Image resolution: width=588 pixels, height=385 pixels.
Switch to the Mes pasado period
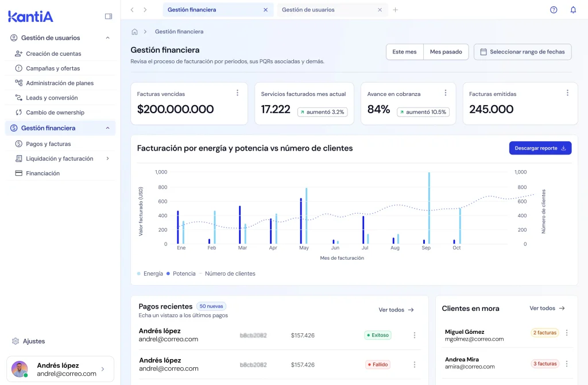446,52
